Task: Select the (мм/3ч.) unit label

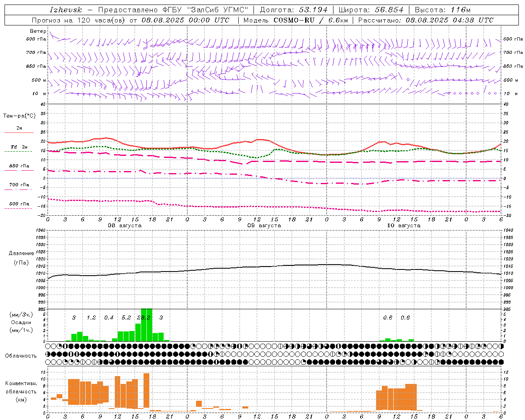Action: 21,315
